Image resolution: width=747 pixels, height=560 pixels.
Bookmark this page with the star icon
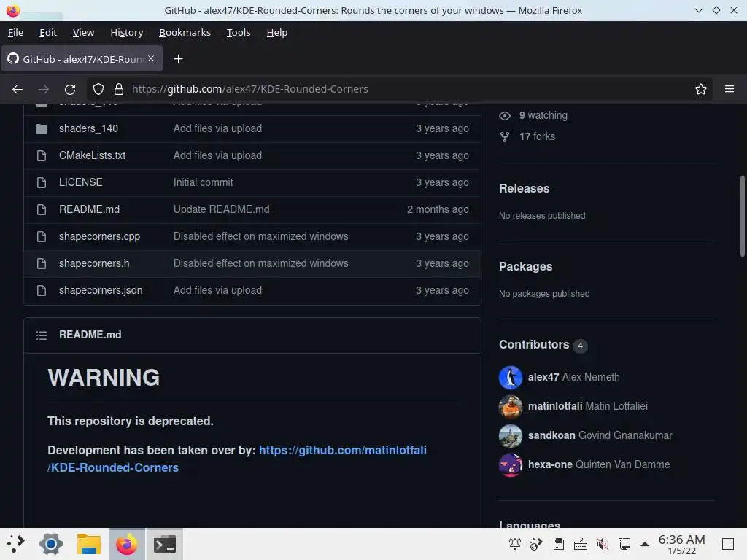(701, 89)
